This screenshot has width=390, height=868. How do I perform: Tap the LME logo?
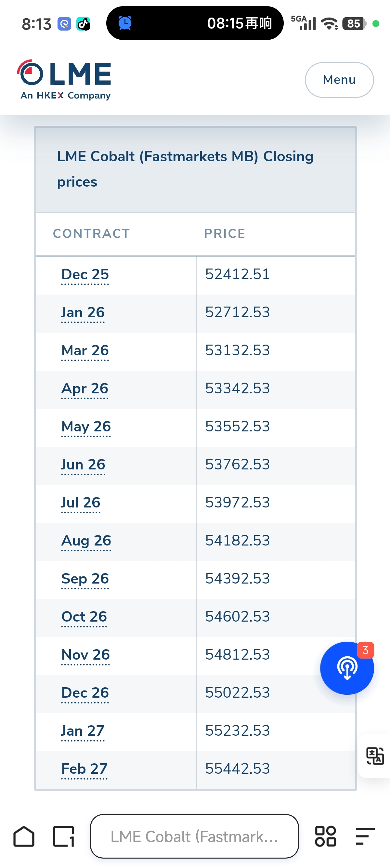[64, 80]
